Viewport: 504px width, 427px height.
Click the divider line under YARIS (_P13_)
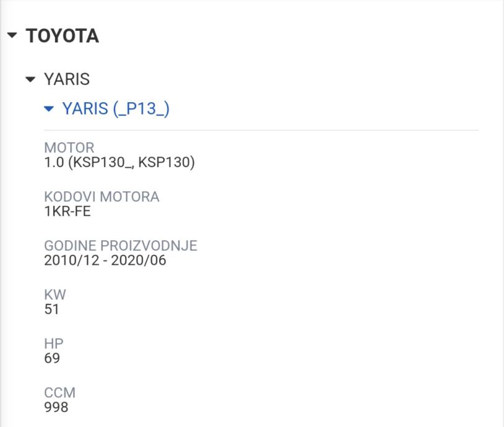pos(261,131)
